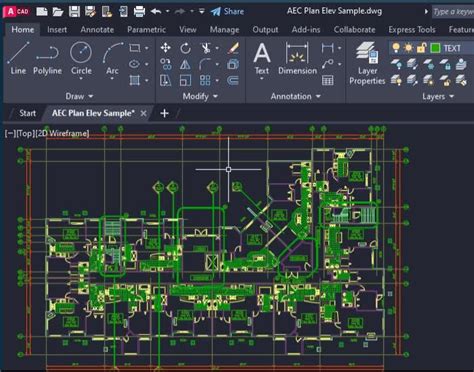Save the drawing with the Save icon

point(74,12)
